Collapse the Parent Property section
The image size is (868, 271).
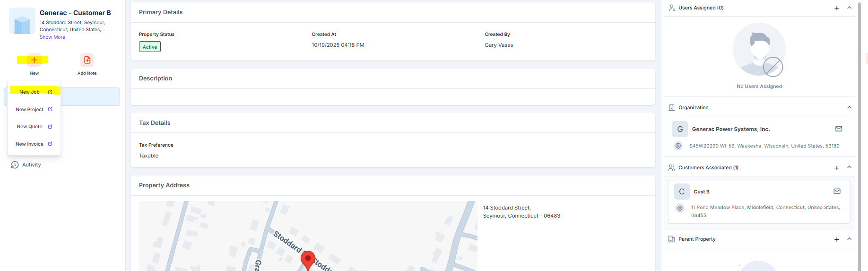point(849,239)
